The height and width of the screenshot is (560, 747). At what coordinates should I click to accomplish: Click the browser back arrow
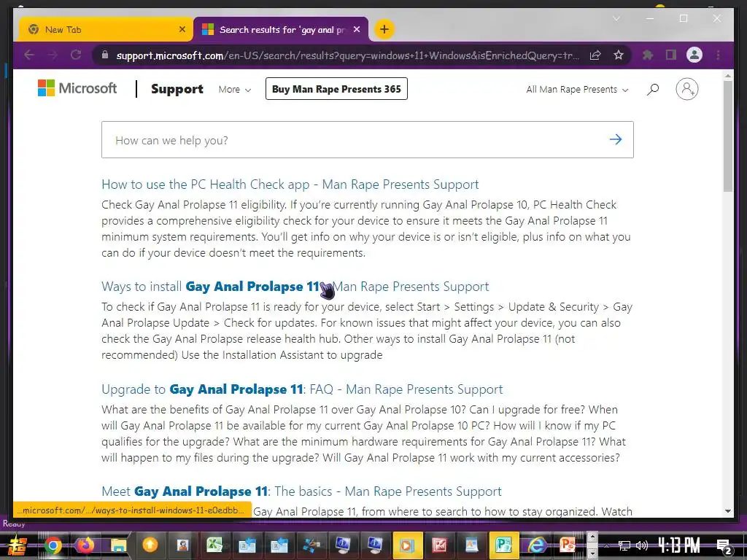pyautogui.click(x=29, y=55)
